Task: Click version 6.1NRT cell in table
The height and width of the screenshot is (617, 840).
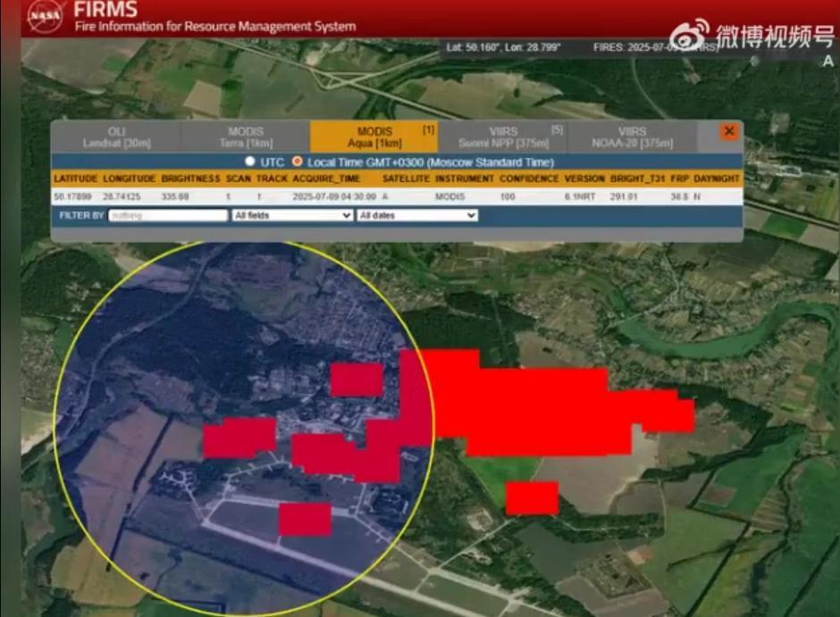Action: click(580, 197)
